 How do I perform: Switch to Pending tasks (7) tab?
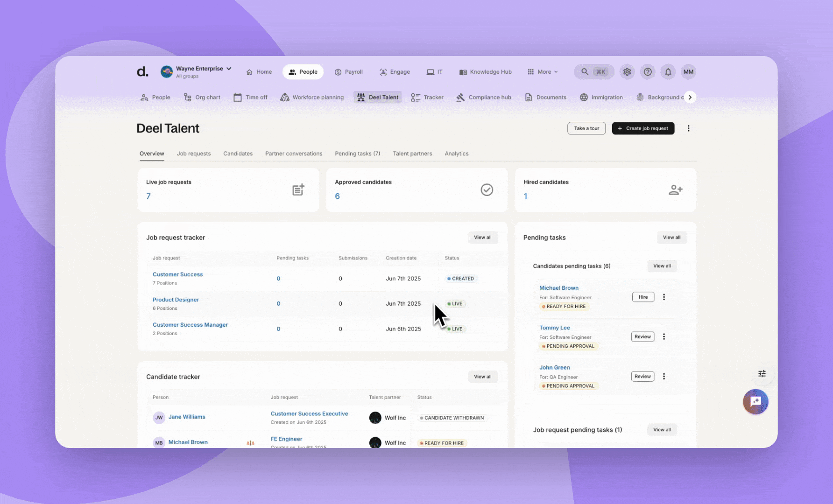357,154
